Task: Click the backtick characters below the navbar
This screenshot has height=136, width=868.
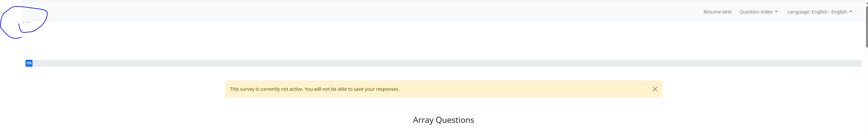Action: coord(26,22)
